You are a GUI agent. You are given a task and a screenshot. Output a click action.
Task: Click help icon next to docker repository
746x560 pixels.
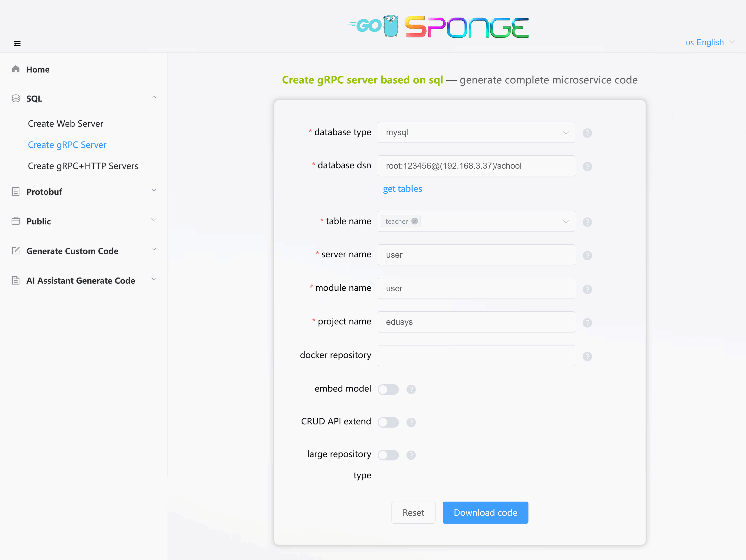[x=587, y=356]
